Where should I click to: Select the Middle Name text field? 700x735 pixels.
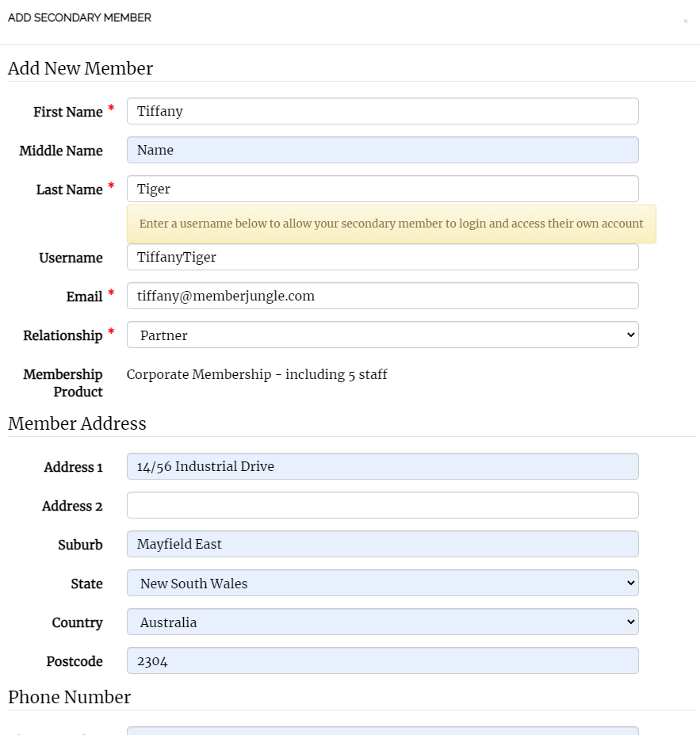(x=382, y=150)
